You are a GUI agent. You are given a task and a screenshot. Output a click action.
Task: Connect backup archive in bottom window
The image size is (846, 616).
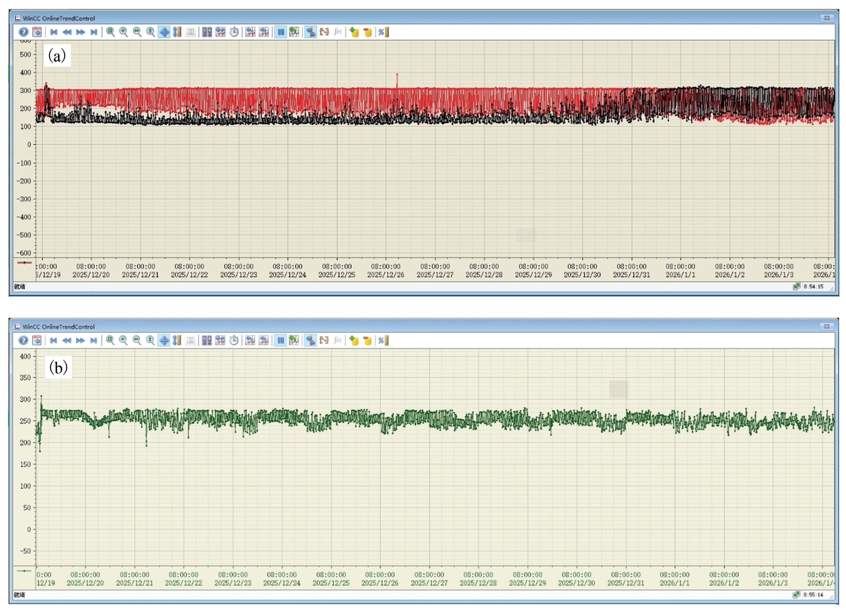[x=354, y=340]
